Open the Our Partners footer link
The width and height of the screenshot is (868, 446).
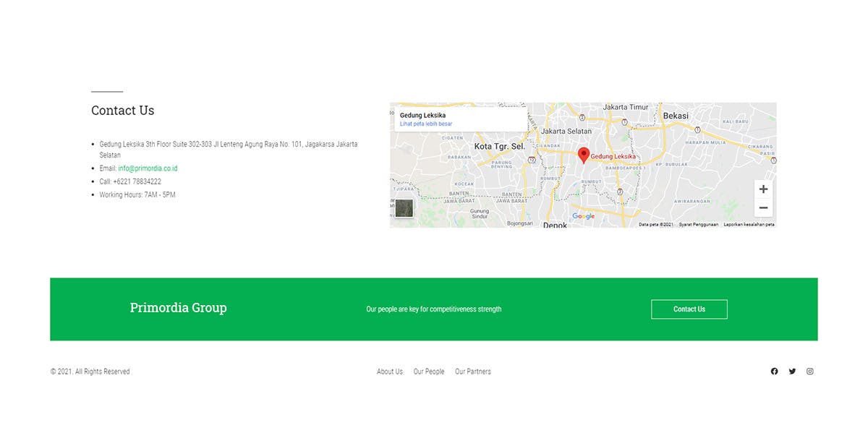473,372
